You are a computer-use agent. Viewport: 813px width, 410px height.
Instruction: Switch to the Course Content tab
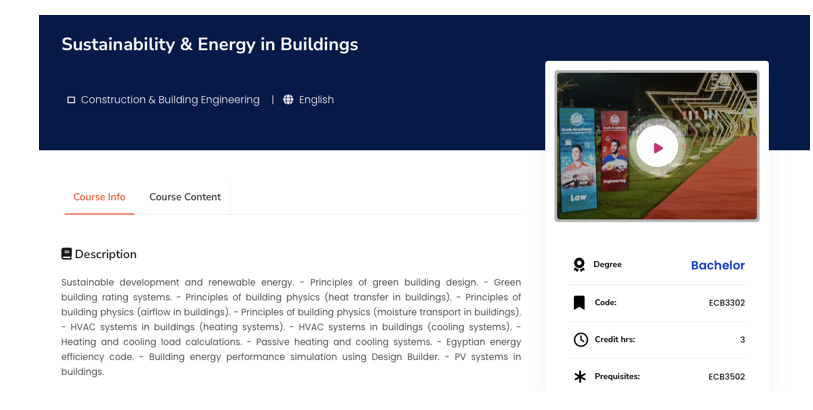click(x=185, y=197)
